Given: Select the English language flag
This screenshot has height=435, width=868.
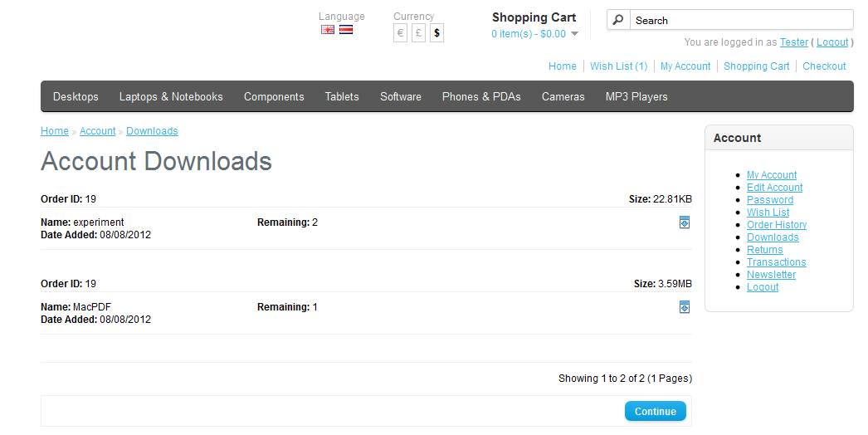Looking at the screenshot, I should point(328,30).
